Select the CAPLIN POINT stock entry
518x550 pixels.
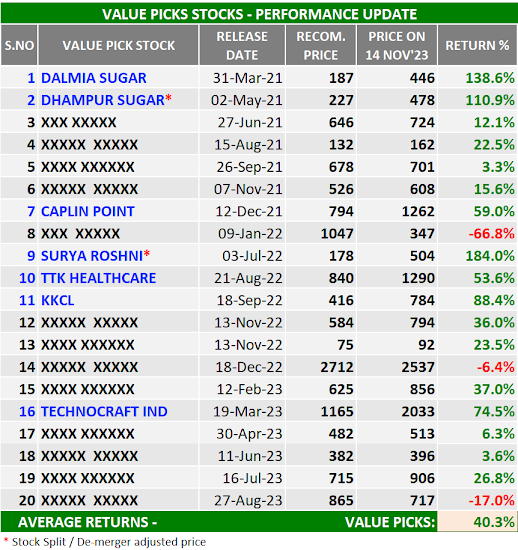coord(88,212)
